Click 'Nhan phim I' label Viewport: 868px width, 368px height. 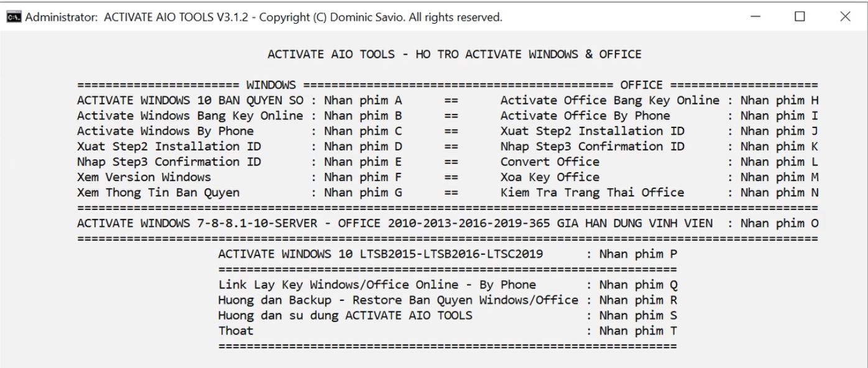tap(779, 116)
